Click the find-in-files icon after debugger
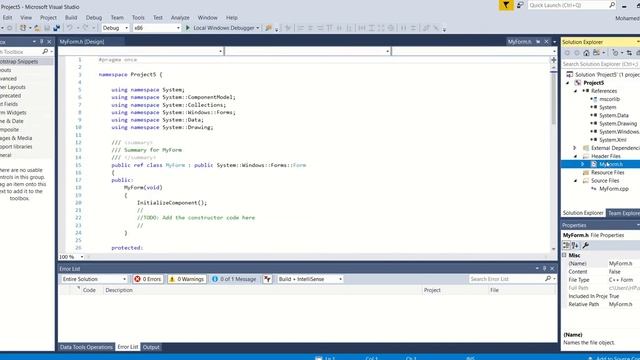Image resolution: width=640 pixels, height=360 pixels. pos(268,28)
